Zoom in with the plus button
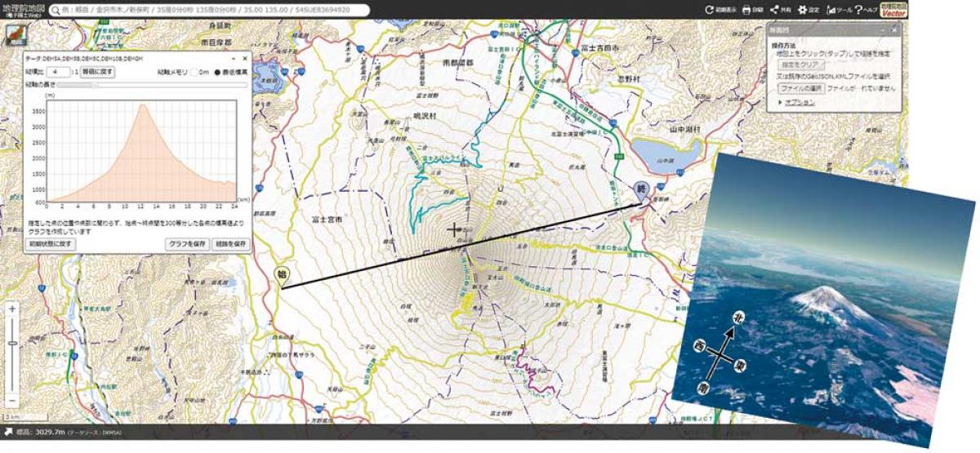 (12, 309)
